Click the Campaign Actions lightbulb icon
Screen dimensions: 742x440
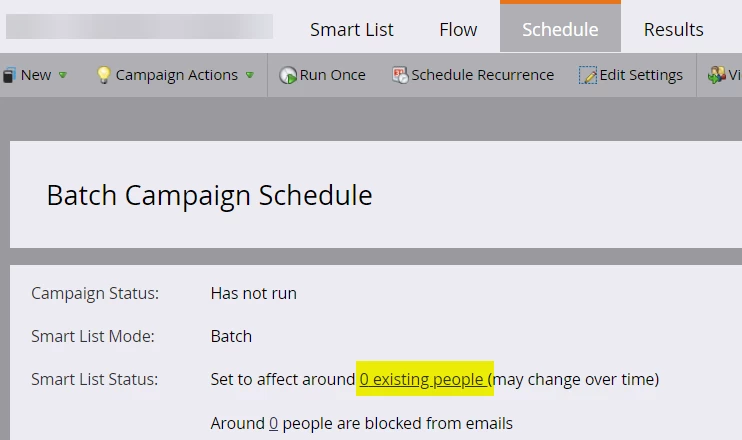point(103,75)
